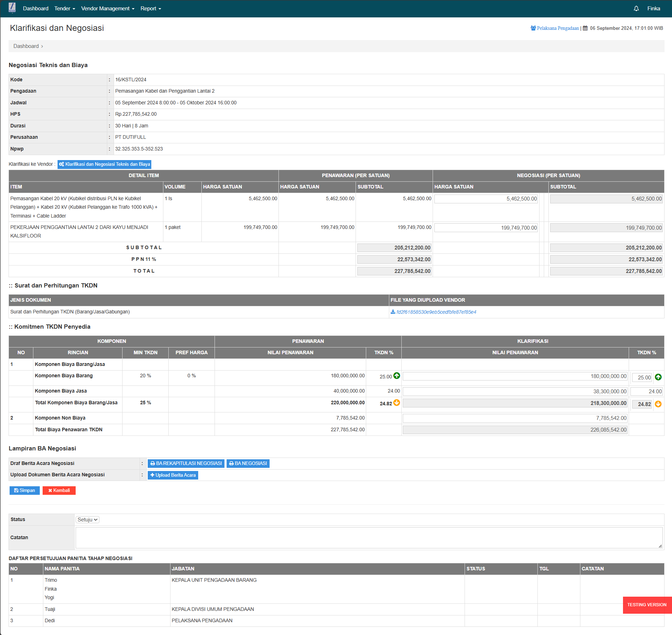The width and height of the screenshot is (672, 635).
Task: Click the red Kembali button
Action: (59, 491)
